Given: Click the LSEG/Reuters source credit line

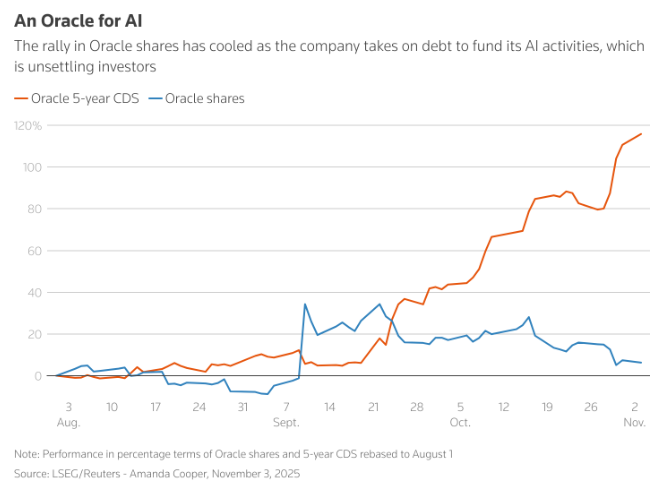Looking at the screenshot, I should pos(157,472).
